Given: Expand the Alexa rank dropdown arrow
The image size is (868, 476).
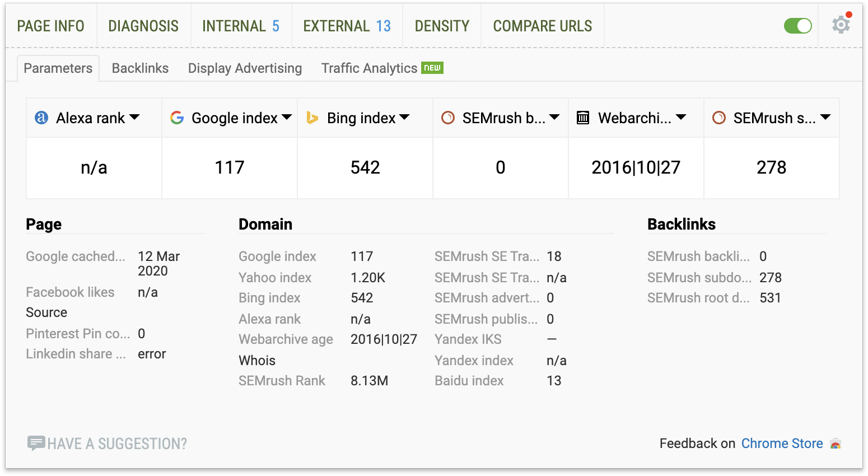Looking at the screenshot, I should coord(134,117).
